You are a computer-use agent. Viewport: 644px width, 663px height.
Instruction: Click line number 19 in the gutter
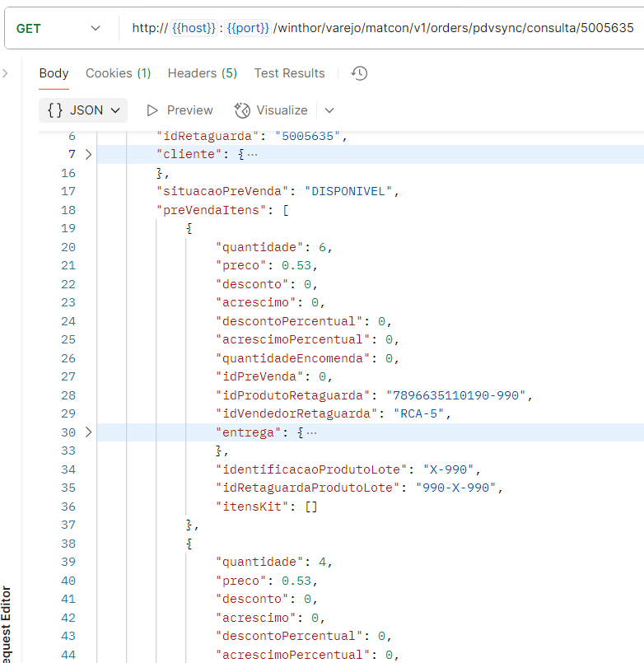point(68,228)
